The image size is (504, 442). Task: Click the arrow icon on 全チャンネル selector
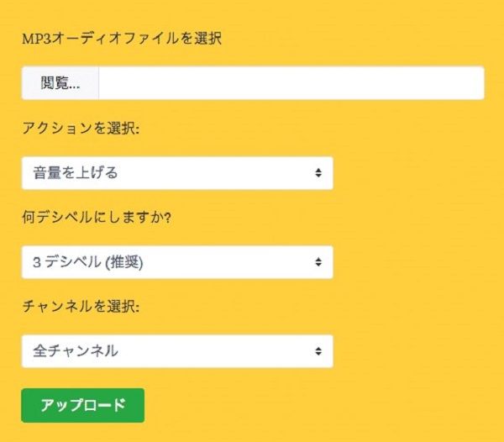pyautogui.click(x=318, y=351)
